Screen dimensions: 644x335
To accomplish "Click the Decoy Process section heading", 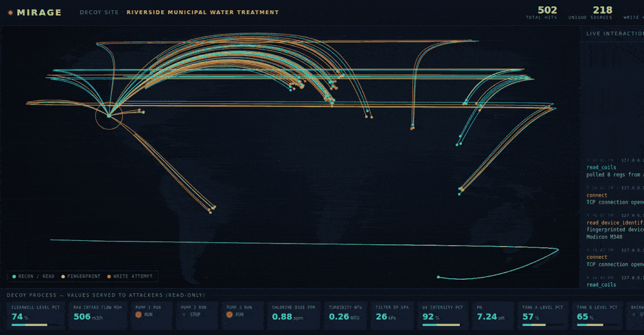I will [x=106, y=295].
